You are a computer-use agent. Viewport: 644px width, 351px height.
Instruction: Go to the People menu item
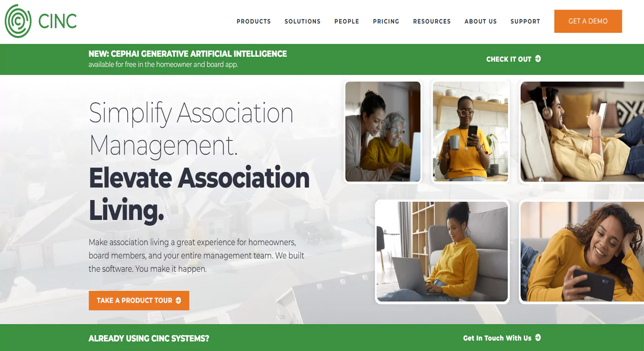tap(347, 21)
